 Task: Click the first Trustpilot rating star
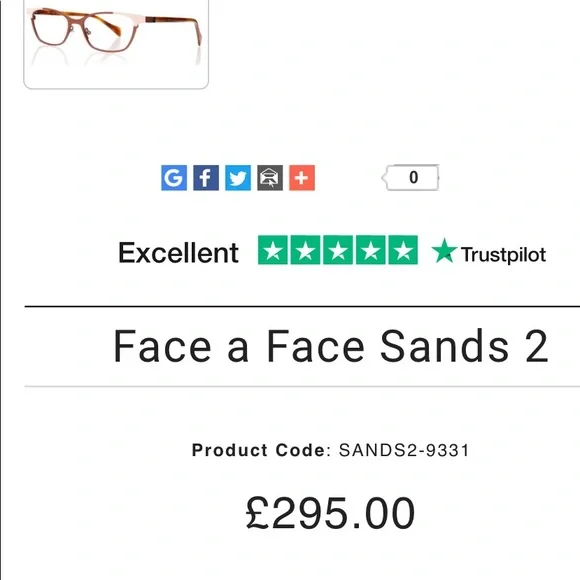(x=273, y=250)
